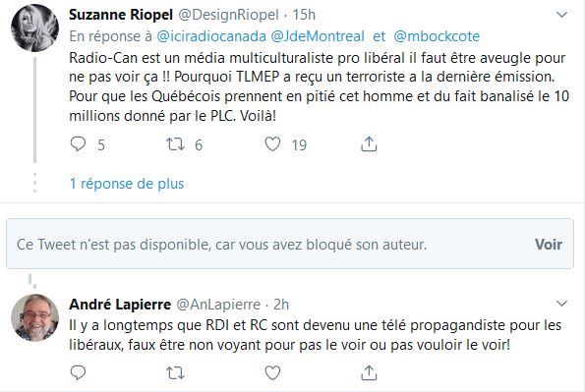Open @iciradiocanada mention link

[x=211, y=36]
